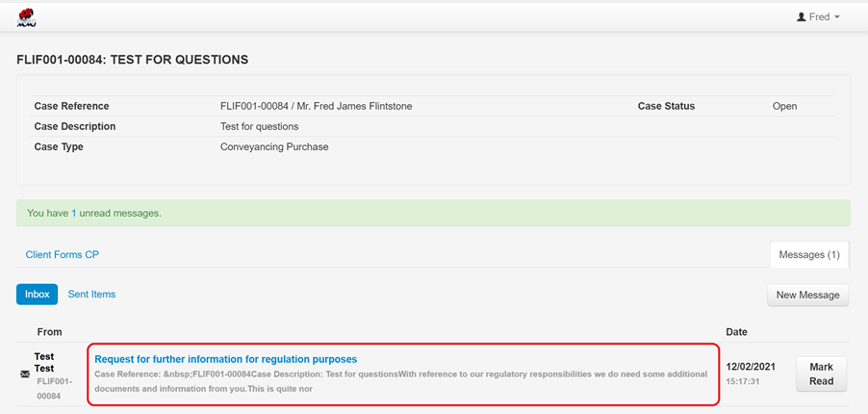Screen dimensions: 868x414
Task: Open the Fred user dropdown caret
Action: (837, 17)
